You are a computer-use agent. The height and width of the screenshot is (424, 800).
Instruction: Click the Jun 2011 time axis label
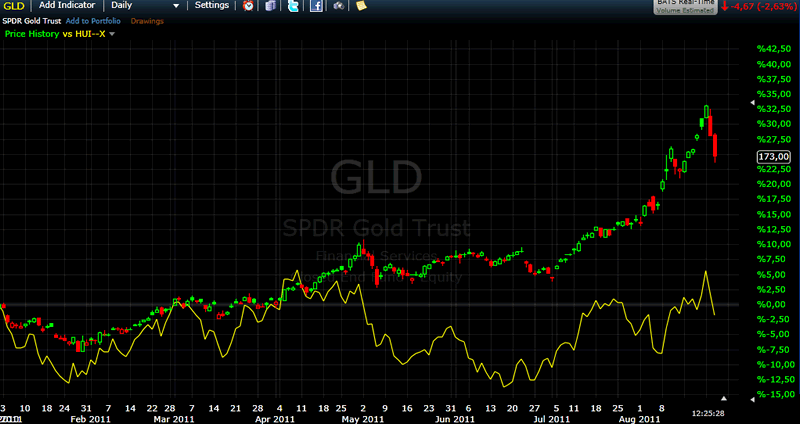click(454, 419)
